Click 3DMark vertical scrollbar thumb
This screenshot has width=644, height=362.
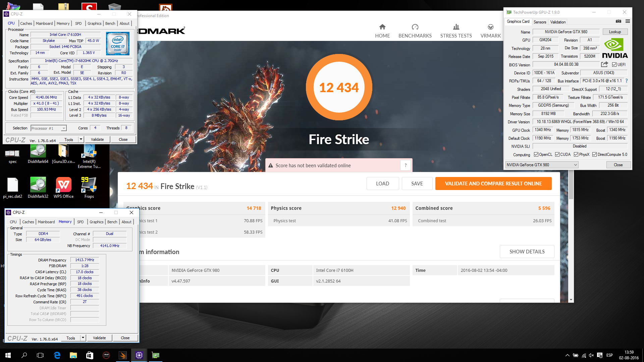[571, 185]
